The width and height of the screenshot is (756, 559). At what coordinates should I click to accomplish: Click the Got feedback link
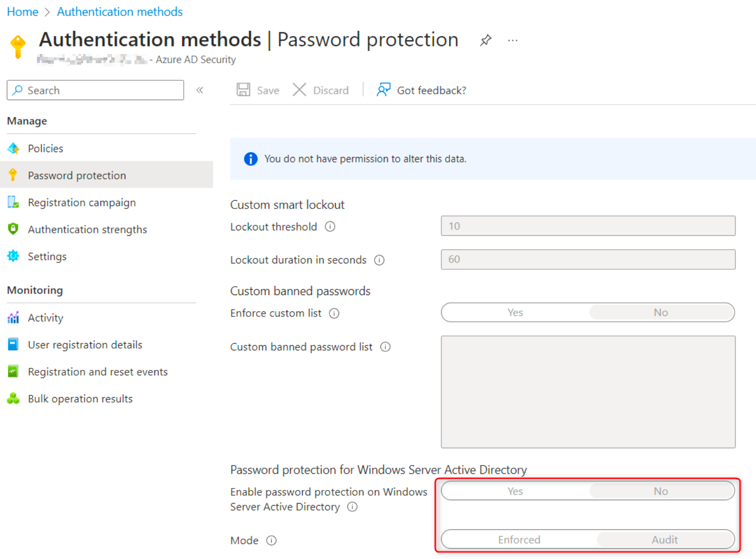[431, 90]
